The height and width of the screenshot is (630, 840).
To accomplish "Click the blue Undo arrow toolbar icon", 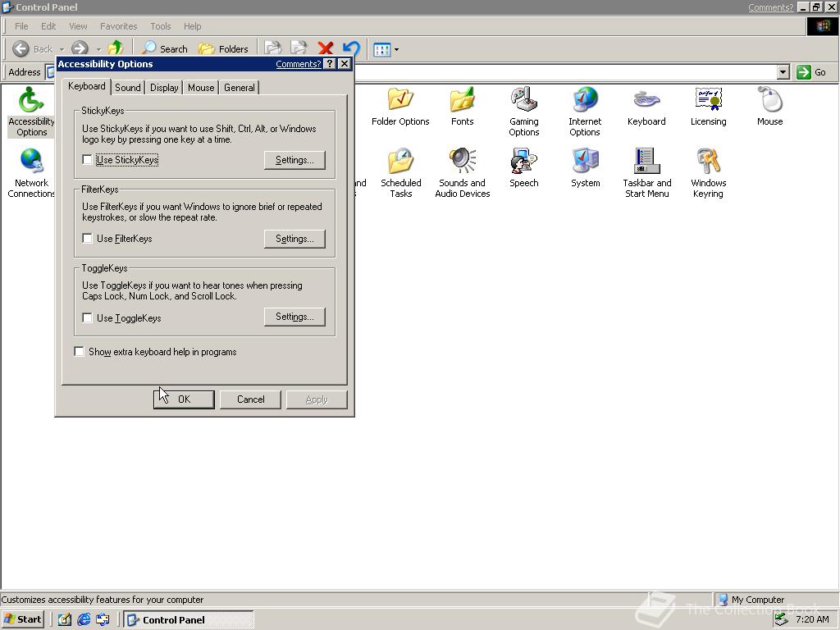I will coord(351,48).
